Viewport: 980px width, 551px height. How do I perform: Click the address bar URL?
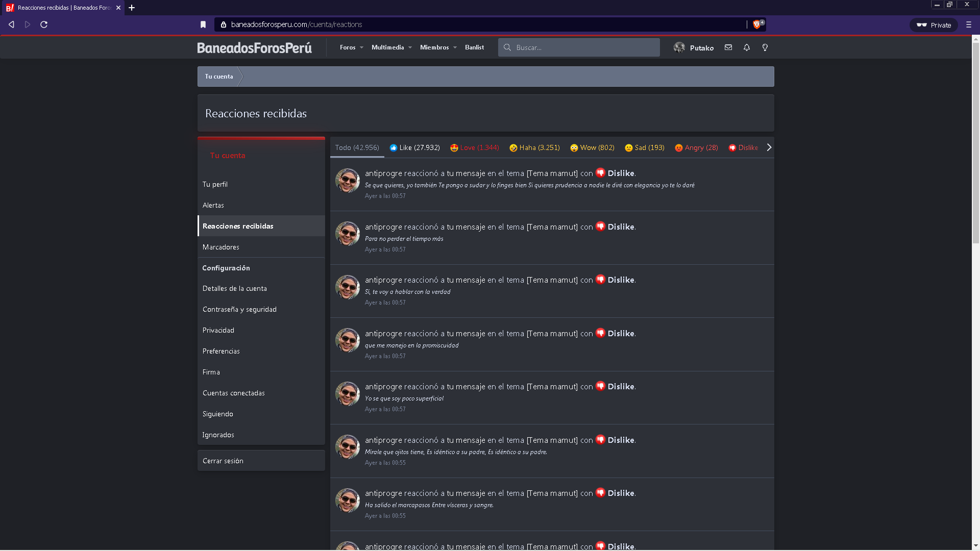point(297,24)
